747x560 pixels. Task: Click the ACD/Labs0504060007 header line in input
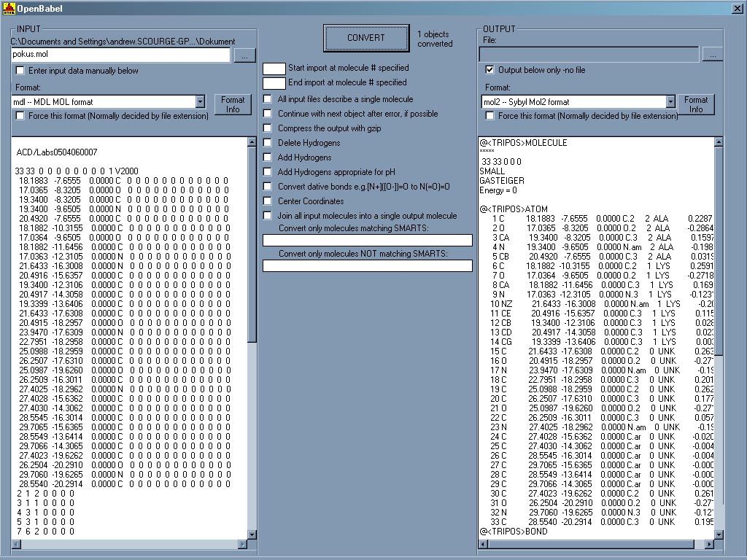57,152
